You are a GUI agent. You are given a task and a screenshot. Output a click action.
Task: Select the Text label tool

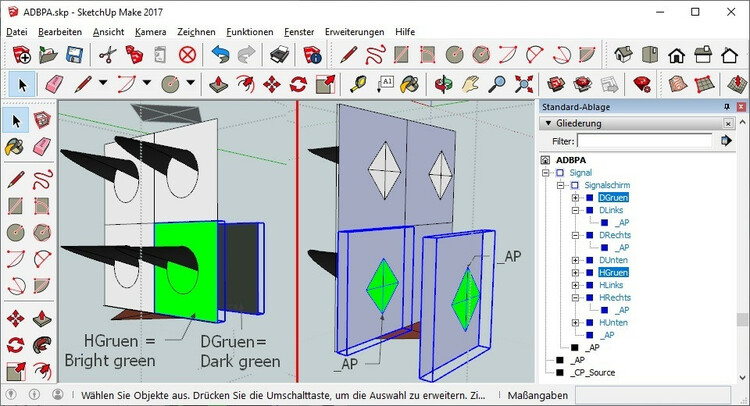(385, 84)
